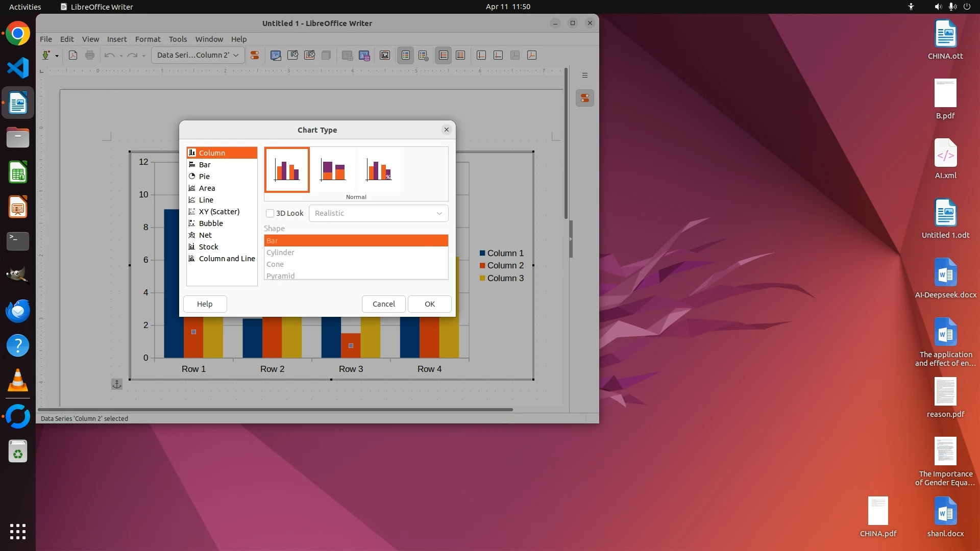
Task: Open the Format menu
Action: [148, 39]
